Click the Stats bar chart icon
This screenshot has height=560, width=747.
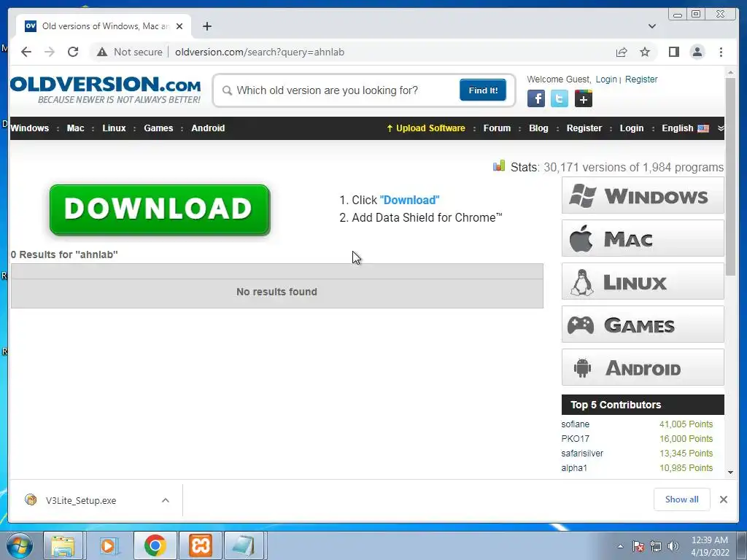pyautogui.click(x=499, y=166)
